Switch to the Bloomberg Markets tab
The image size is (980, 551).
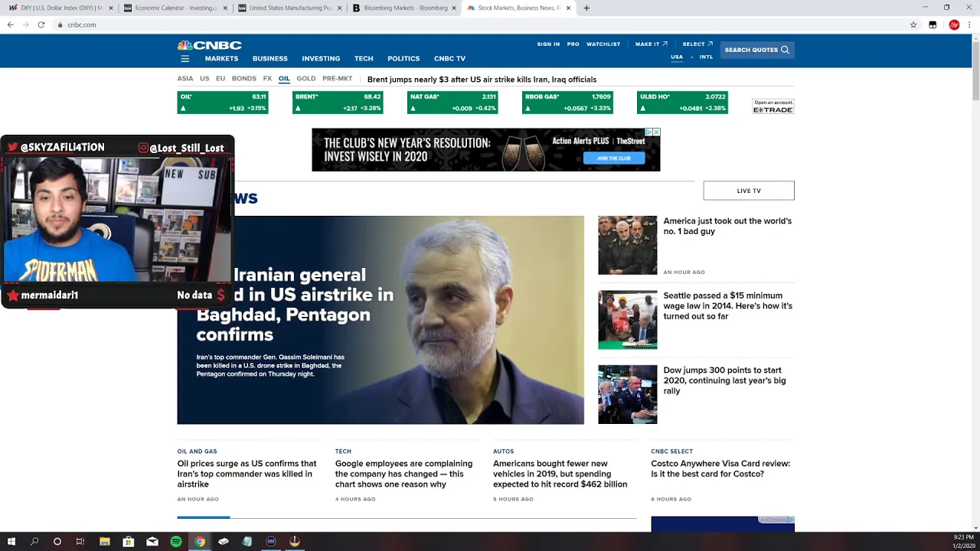tap(404, 8)
